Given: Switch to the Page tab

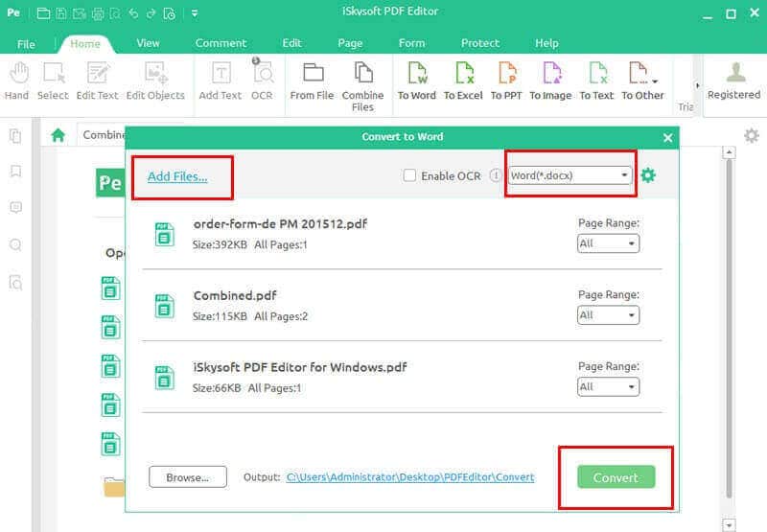Looking at the screenshot, I should (350, 43).
